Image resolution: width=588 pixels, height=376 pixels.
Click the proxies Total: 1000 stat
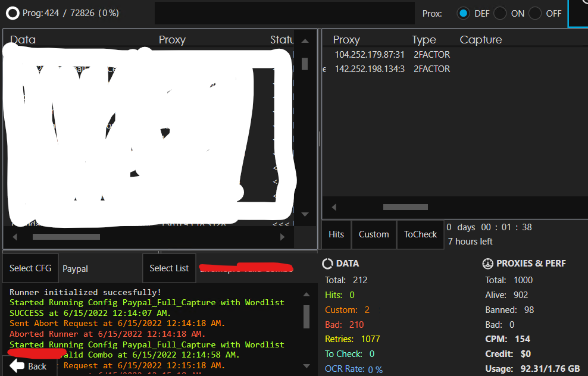509,280
